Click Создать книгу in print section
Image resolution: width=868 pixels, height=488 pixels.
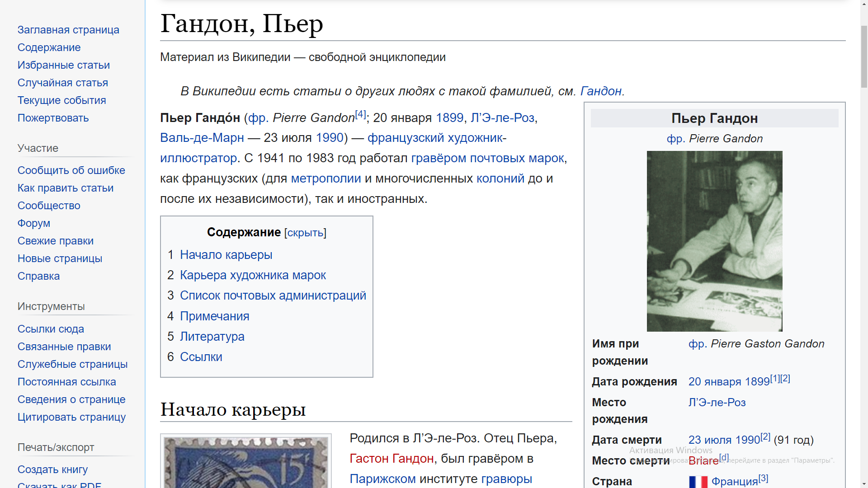point(52,469)
